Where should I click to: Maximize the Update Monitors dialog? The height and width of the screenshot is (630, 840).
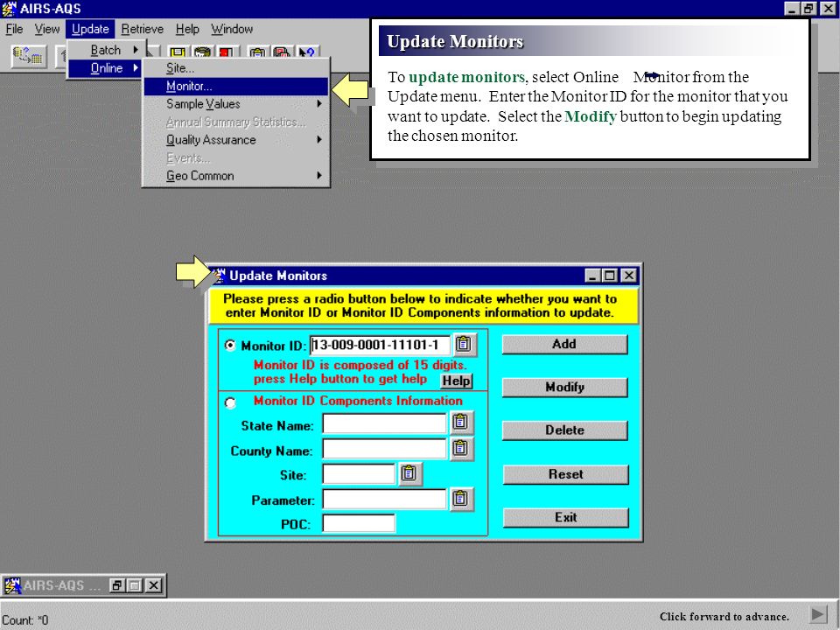[x=610, y=276]
